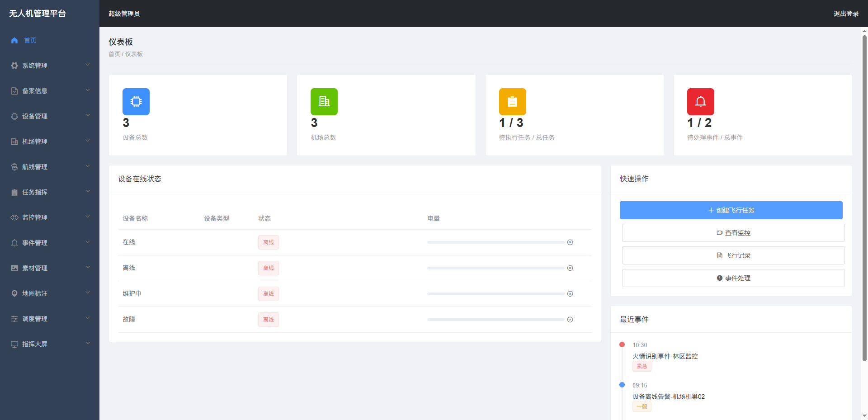Click the battery progress bar for 在线 row
Viewport: 868px width, 420px height.
[495, 243]
